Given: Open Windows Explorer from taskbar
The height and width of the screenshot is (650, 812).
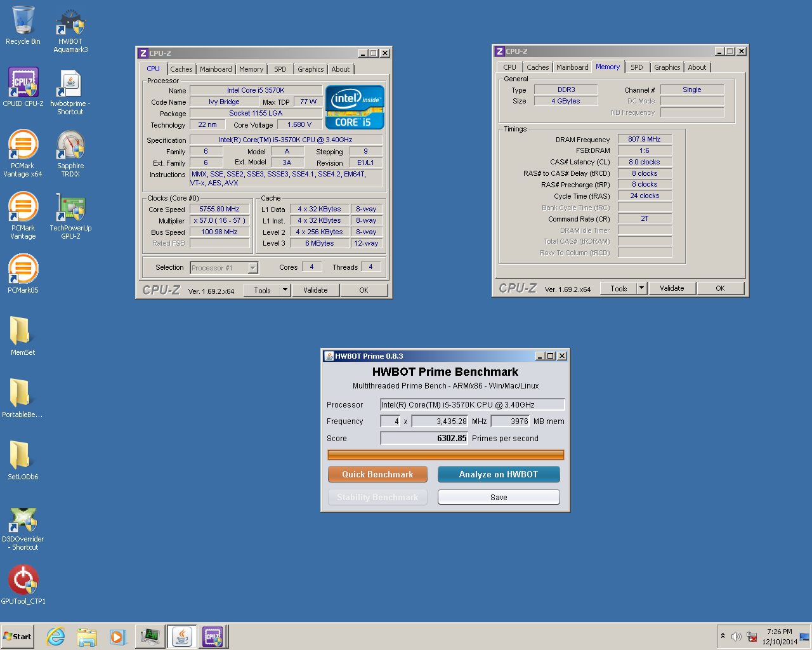Looking at the screenshot, I should (87, 637).
